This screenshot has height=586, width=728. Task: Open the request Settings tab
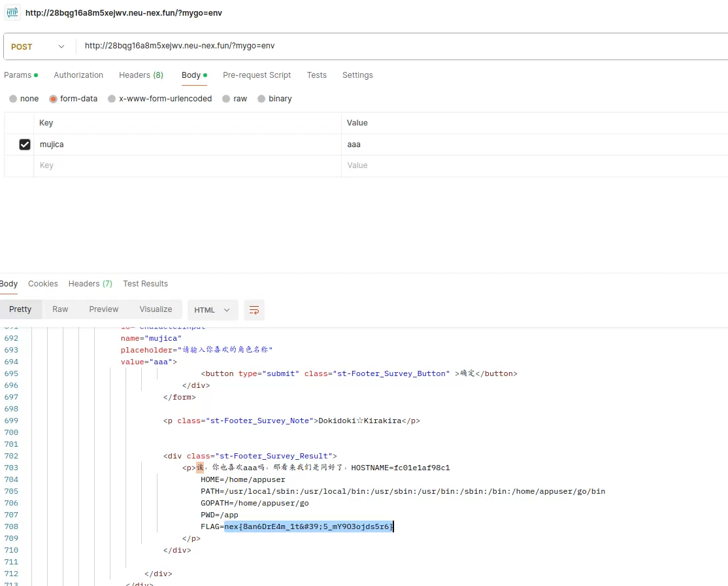click(357, 75)
